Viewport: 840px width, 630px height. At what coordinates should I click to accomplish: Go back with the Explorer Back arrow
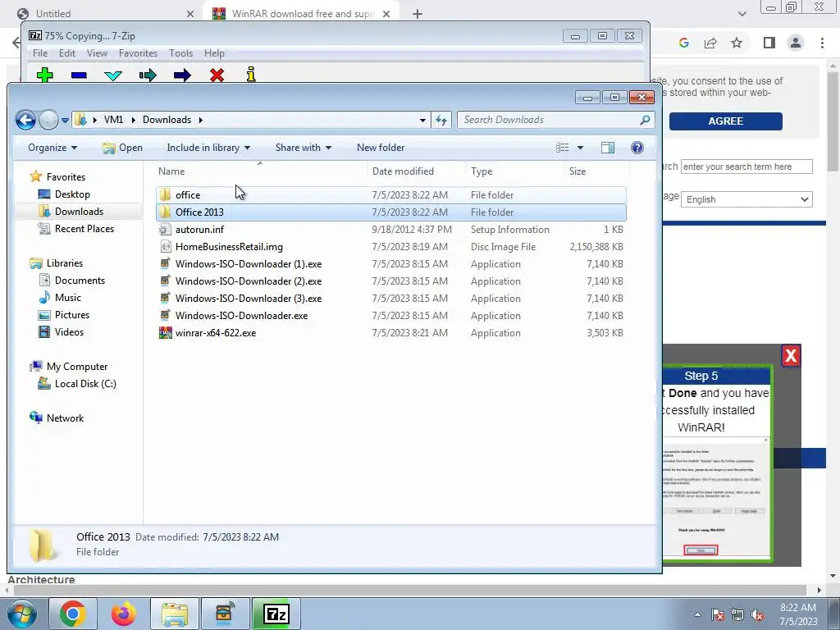tap(25, 120)
